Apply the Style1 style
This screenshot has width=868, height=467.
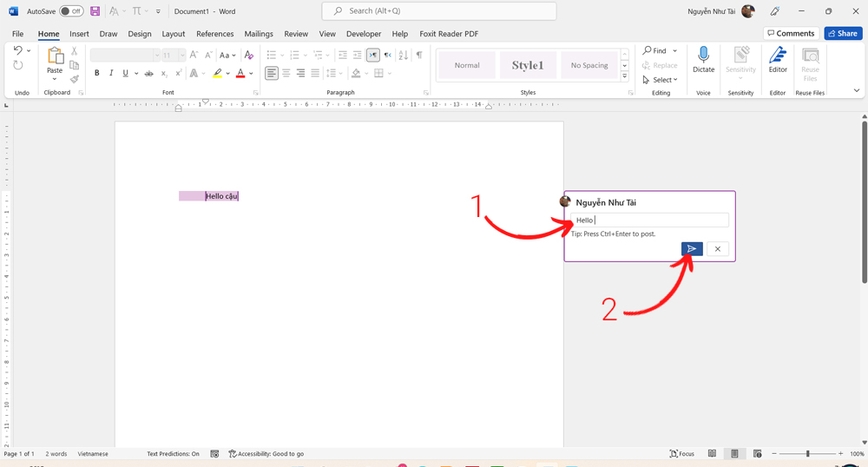coord(528,65)
